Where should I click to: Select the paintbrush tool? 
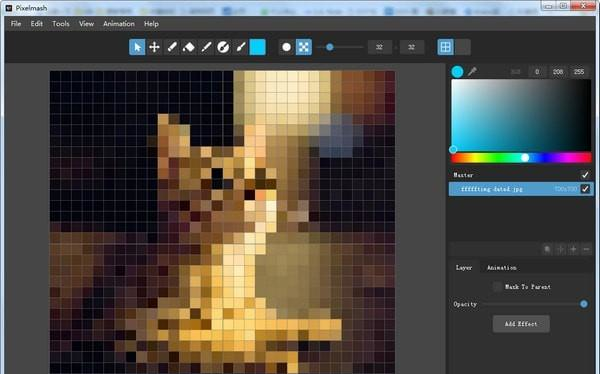[241, 47]
